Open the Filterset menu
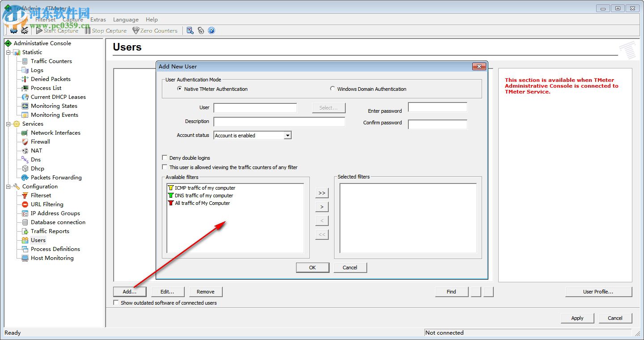 click(x=45, y=20)
